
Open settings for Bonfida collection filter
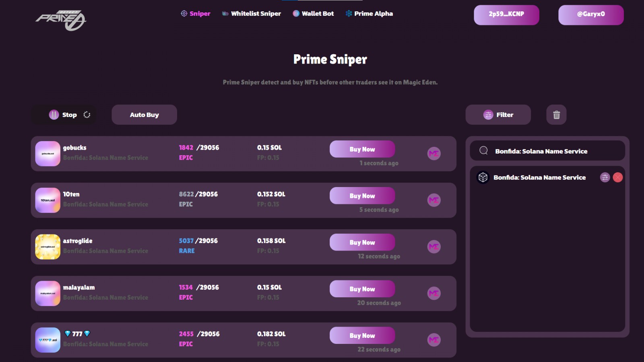[605, 177]
